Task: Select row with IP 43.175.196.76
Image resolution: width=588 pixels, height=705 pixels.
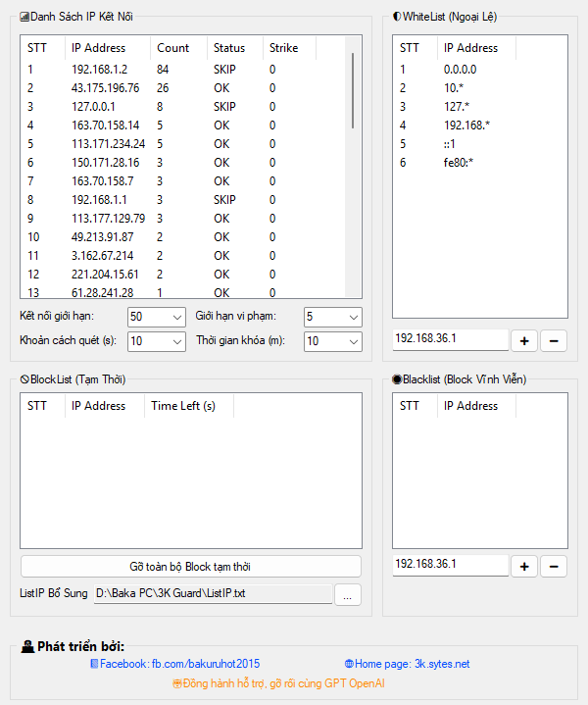Action: 183,88
